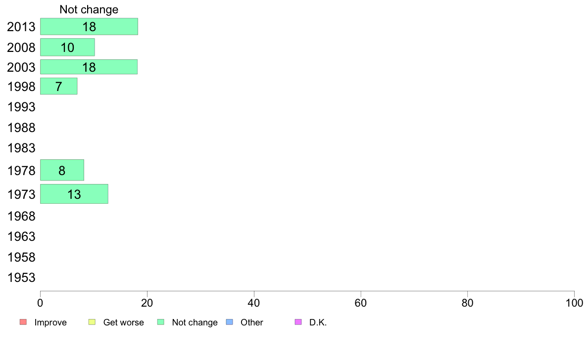This screenshot has width=588, height=364.
Task: Click the Other blue legend swatch
Action: (230, 322)
